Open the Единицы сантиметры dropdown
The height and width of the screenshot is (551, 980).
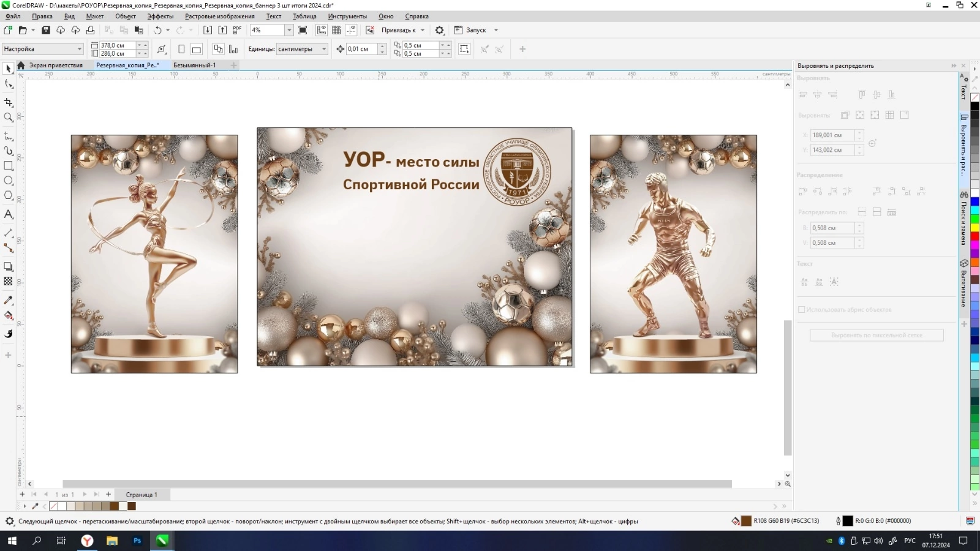coord(324,49)
